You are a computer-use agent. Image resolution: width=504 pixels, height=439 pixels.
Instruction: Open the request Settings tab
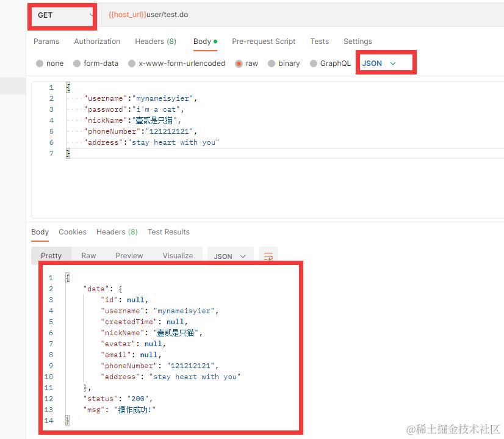click(x=358, y=42)
